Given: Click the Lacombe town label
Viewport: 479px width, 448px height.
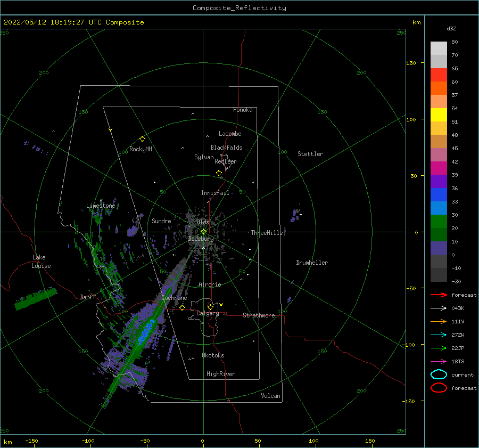Looking at the screenshot, I should tap(230, 134).
